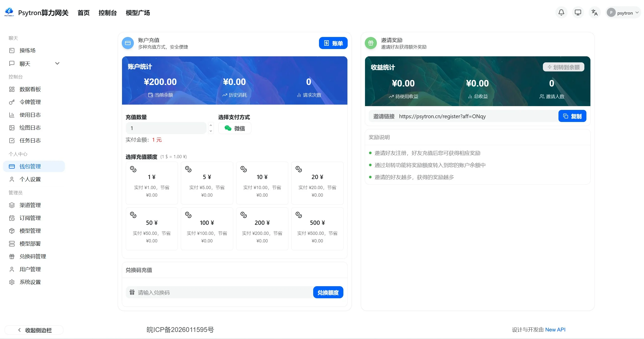Collapse sidebar with 收起侧边栏 button
Image resolution: width=644 pixels, height=339 pixels.
point(34,330)
